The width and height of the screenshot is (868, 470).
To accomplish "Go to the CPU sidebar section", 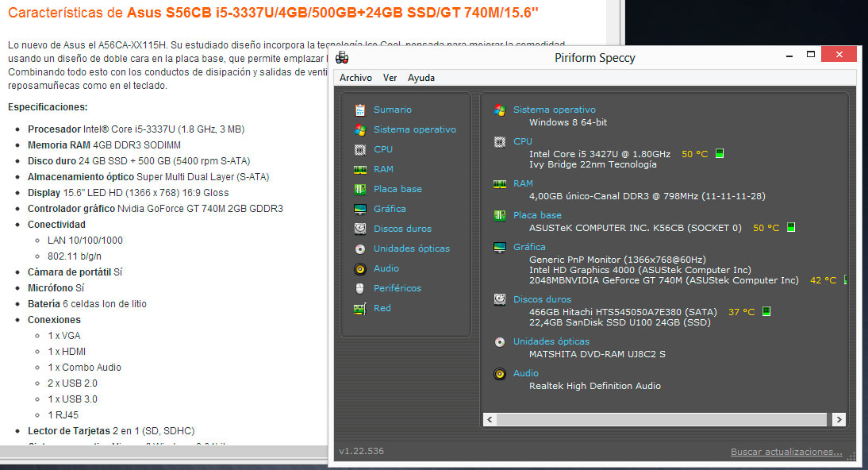I will click(x=383, y=149).
